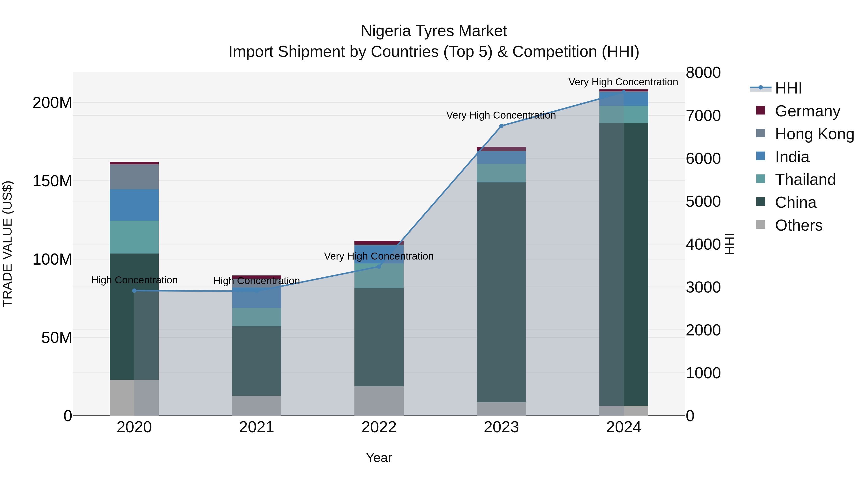
Task: Toggle the India legend label
Action: [792, 157]
